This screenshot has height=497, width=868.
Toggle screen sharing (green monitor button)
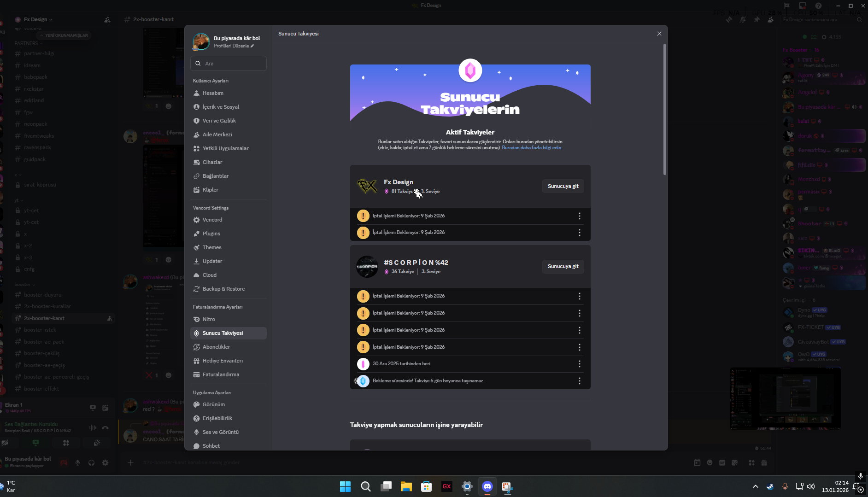coord(36,443)
